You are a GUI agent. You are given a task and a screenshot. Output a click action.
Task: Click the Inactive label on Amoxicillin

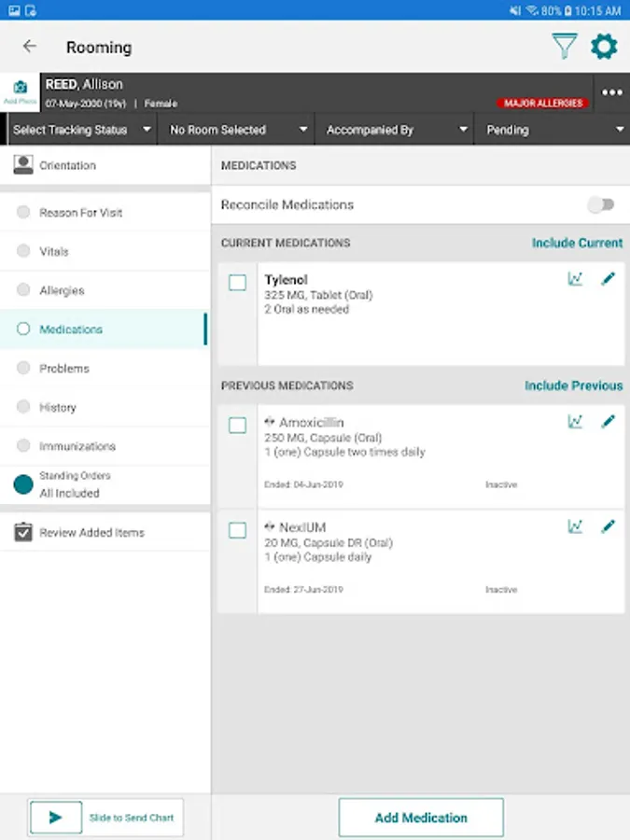coord(501,484)
